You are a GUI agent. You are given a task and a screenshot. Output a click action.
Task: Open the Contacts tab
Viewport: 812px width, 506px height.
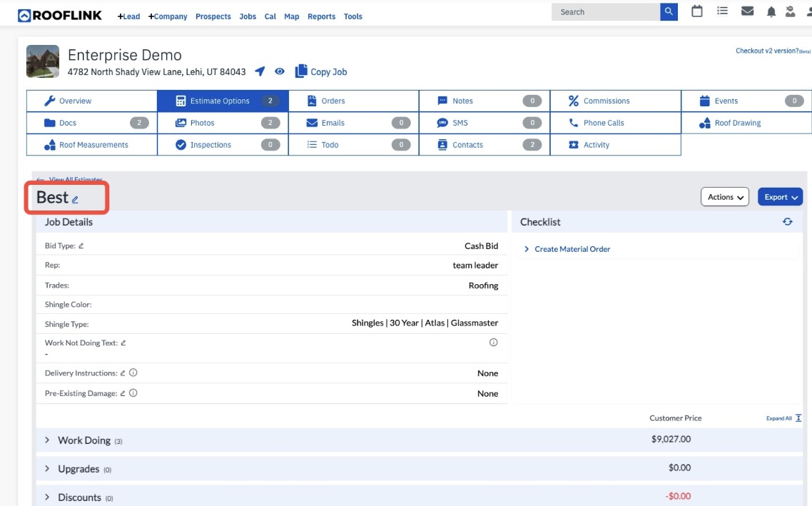(x=484, y=145)
